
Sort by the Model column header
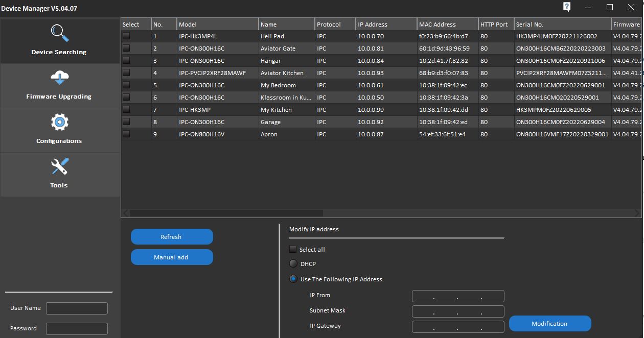tap(218, 24)
